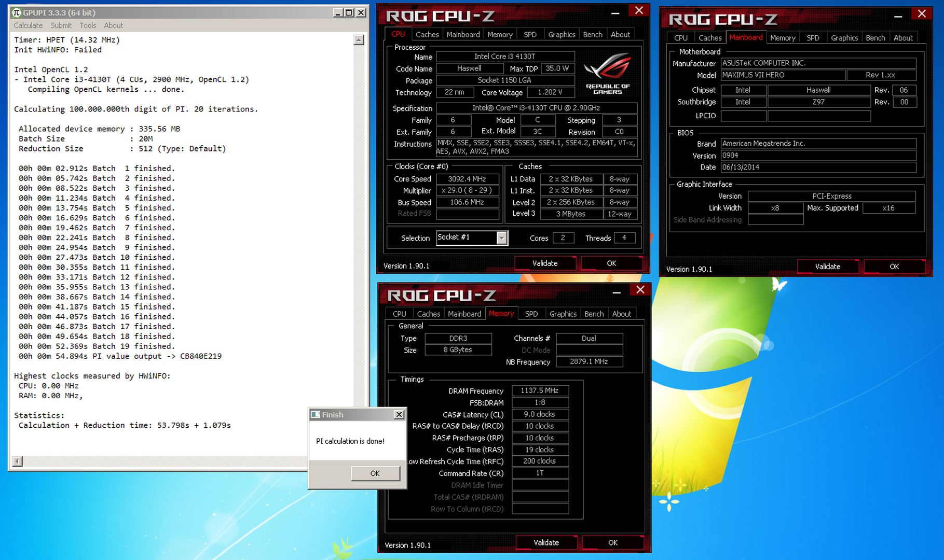Switch to Memory tab in CPU window
944x560 pixels.
click(500, 35)
